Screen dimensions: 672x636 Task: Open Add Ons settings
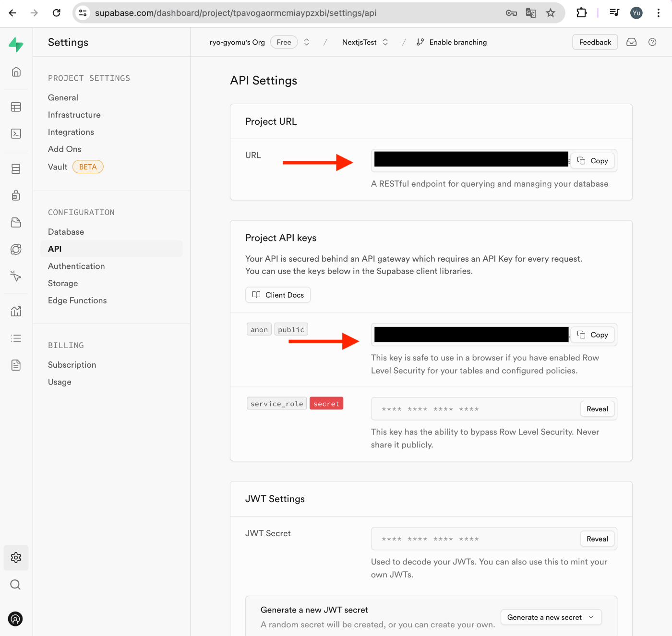pyautogui.click(x=65, y=149)
